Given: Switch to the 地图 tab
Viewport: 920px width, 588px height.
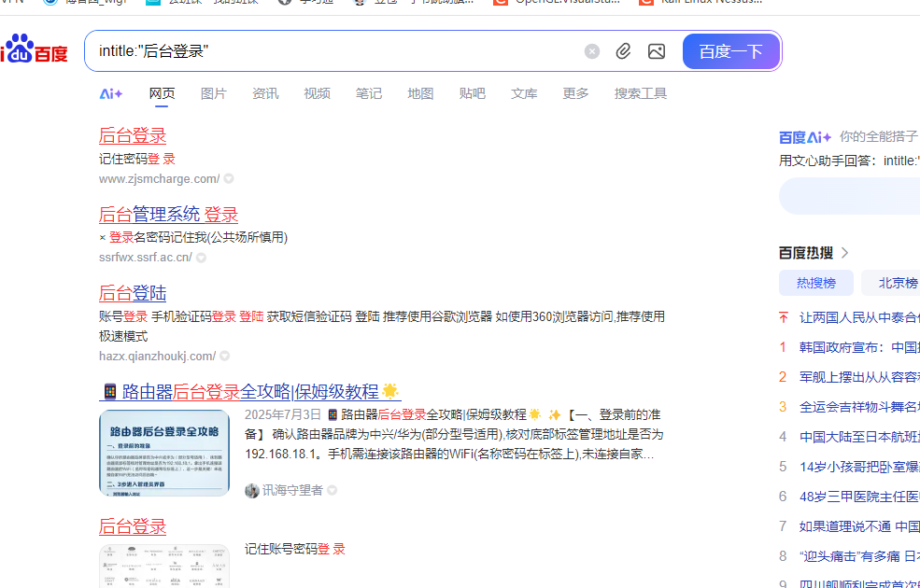Looking at the screenshot, I should [420, 93].
